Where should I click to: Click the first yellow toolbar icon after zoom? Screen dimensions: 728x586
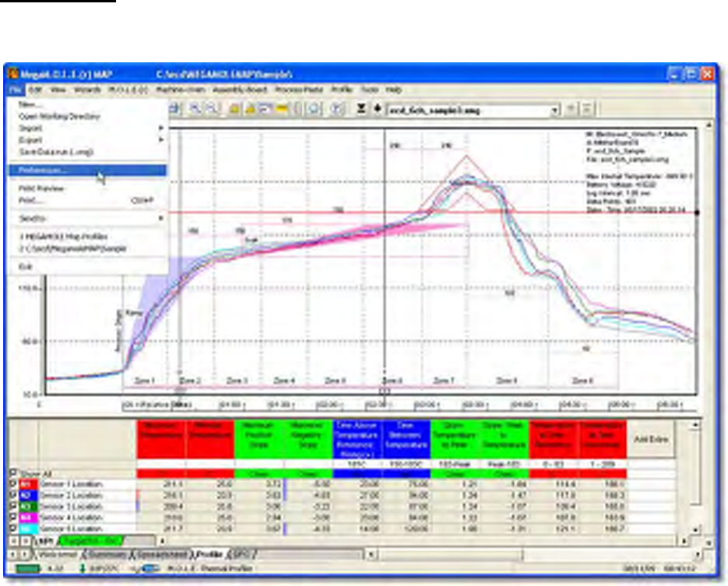234,109
